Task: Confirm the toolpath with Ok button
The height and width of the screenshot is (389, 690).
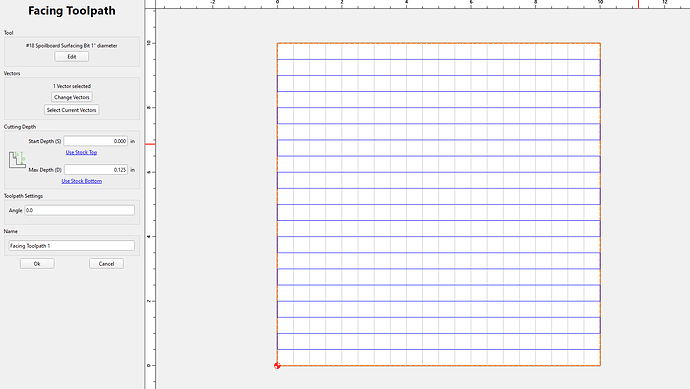Action: tap(37, 264)
